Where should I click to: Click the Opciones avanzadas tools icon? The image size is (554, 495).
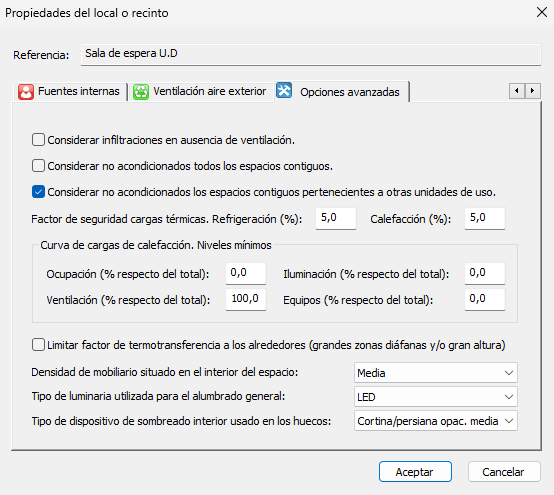tap(284, 90)
